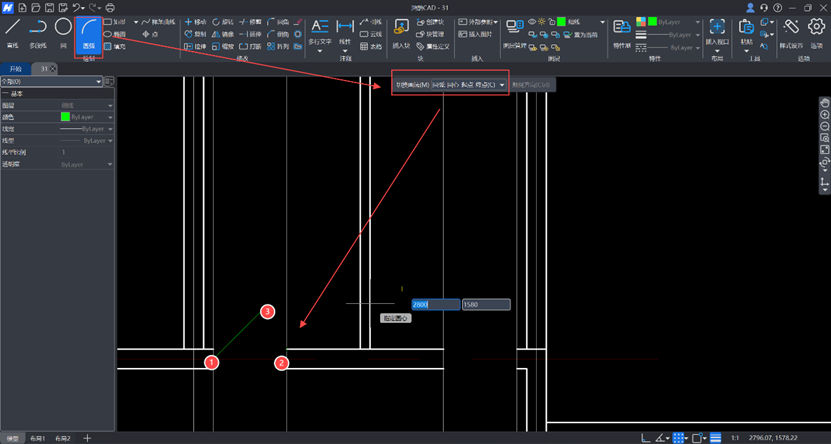Switch to the 31 drawing tab

(x=43, y=69)
